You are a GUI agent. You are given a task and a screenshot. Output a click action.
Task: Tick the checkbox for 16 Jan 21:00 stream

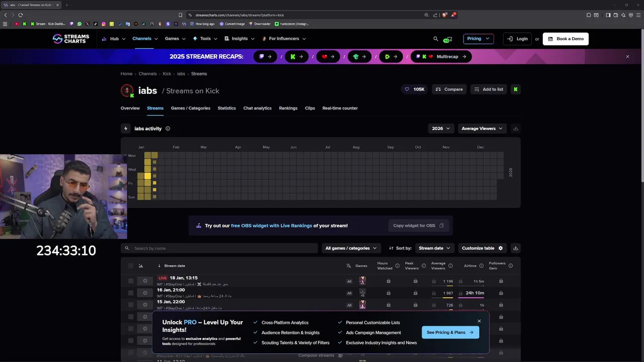[131, 293]
